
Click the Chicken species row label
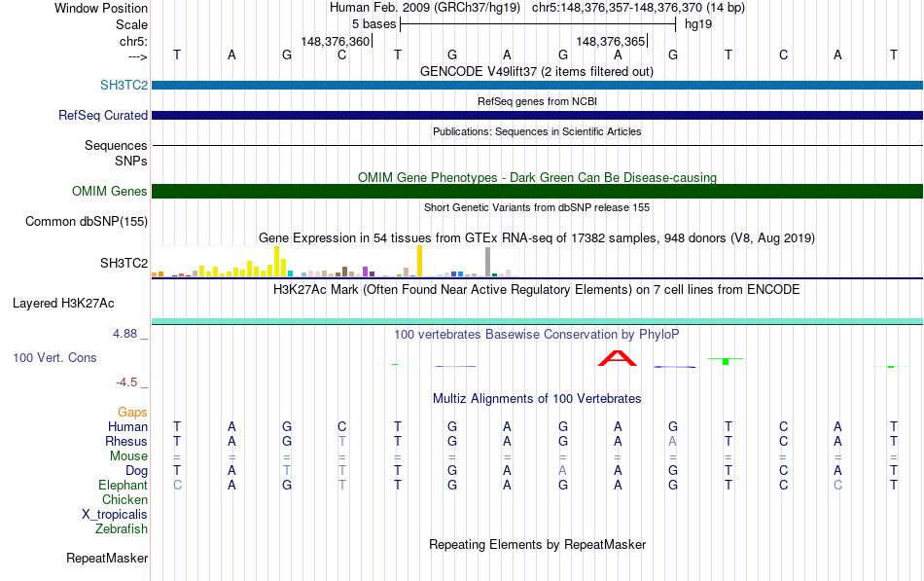click(x=124, y=499)
